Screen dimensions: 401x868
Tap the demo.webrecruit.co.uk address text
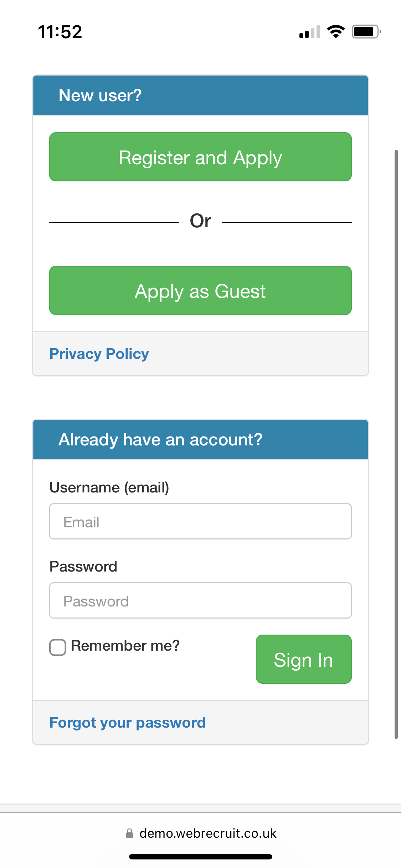(208, 833)
